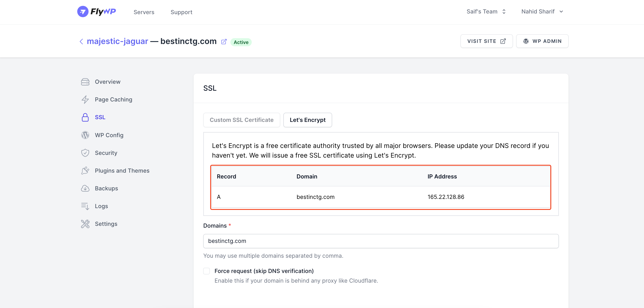Click the Overview server icon in sidebar
Viewport: 644px width, 308px height.
(85, 82)
